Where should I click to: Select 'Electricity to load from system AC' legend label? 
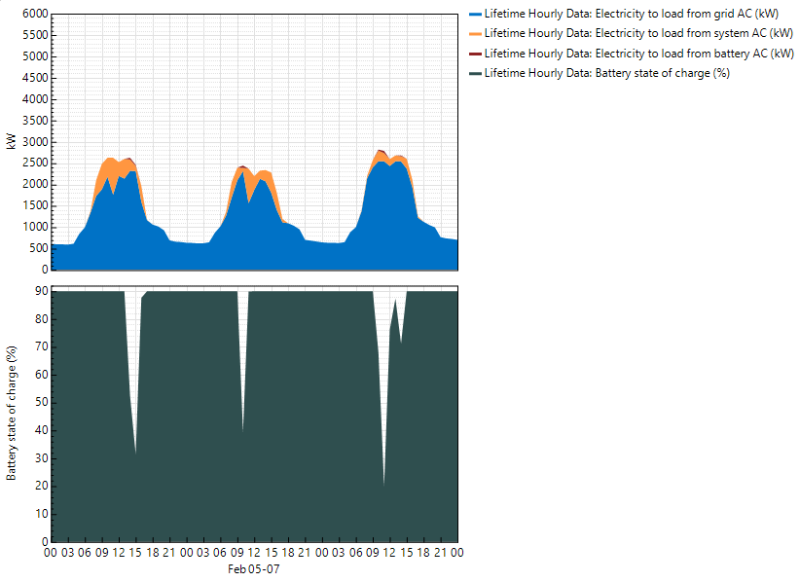(x=639, y=33)
